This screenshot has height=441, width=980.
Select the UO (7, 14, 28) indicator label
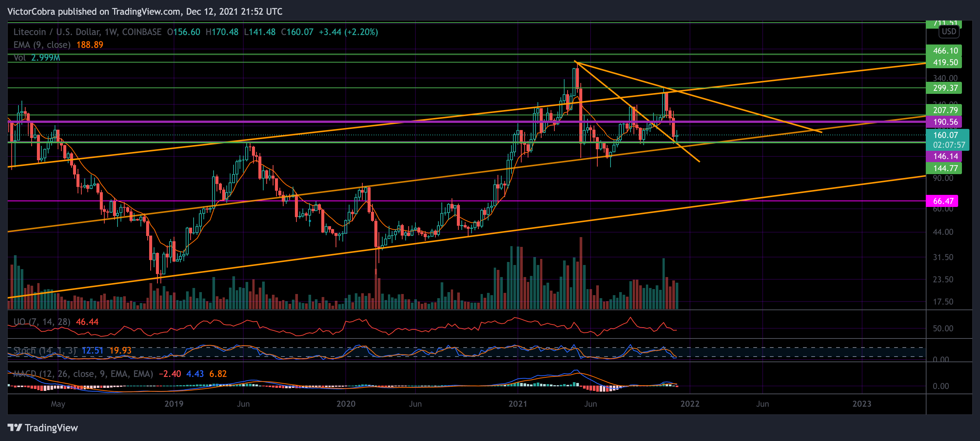coord(42,322)
